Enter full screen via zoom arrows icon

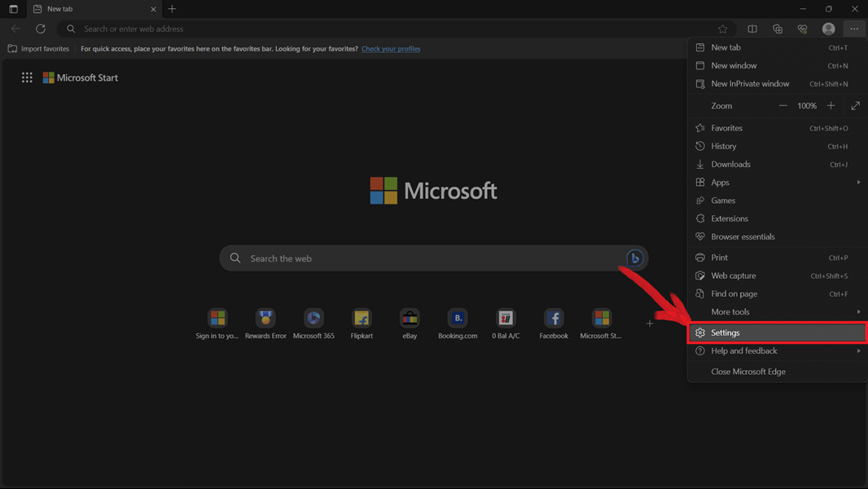855,106
